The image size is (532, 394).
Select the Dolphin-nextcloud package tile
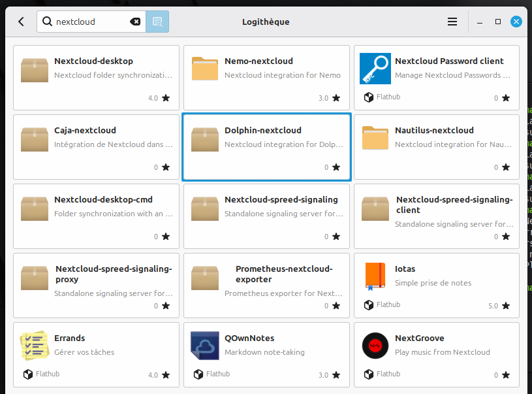[266, 146]
